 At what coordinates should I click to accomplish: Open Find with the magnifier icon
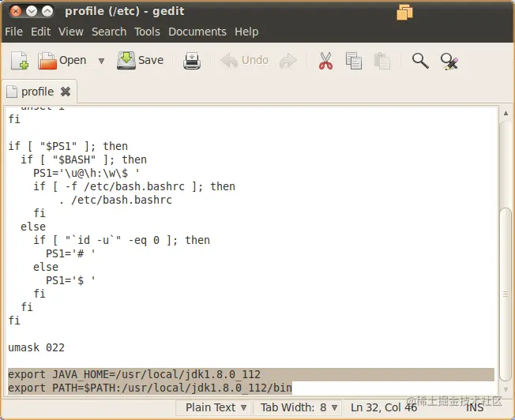[x=420, y=61]
